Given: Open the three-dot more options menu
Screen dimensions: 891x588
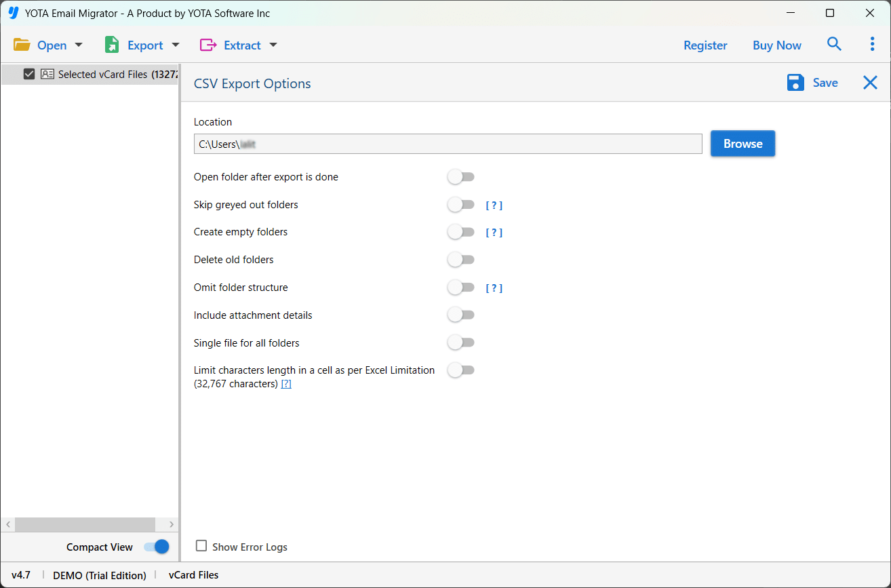Looking at the screenshot, I should [x=872, y=45].
